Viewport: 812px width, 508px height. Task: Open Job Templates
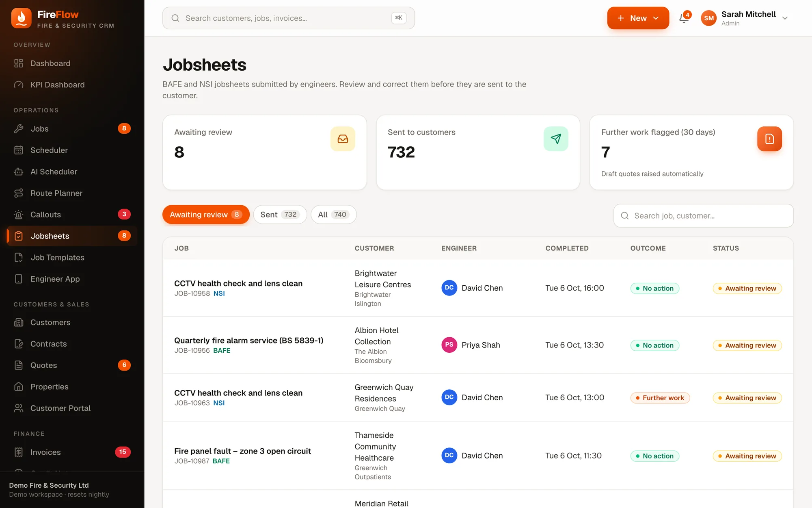point(72,258)
